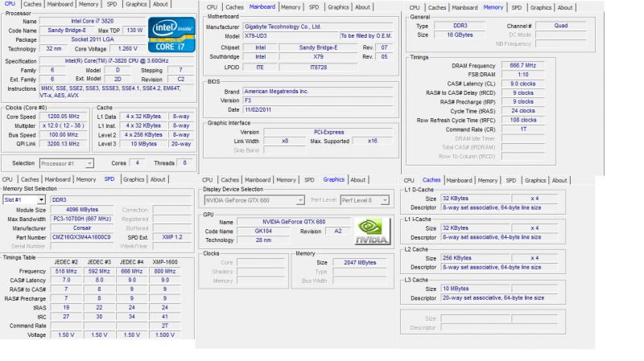Switch to Memory tab in the Motherboard info window
This screenshot has width=644, height=361.
(291, 7)
